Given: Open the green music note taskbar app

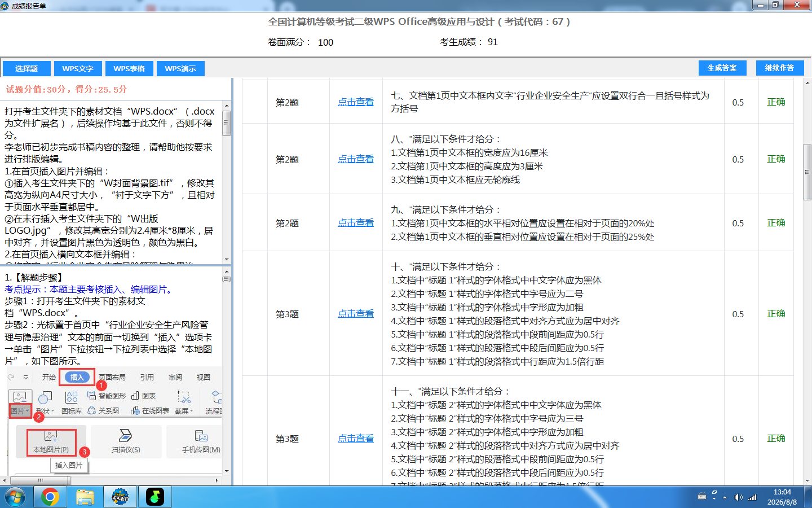Looking at the screenshot, I should [x=155, y=497].
